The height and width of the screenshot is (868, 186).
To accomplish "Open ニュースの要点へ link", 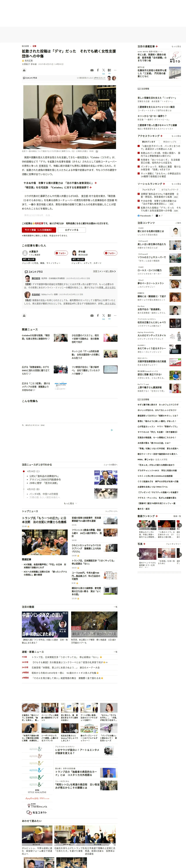I will 110,465.
